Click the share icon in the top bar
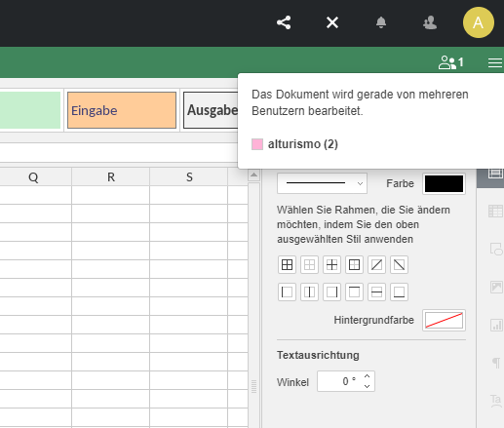Screen dimensions: 504x428 pos(284,22)
